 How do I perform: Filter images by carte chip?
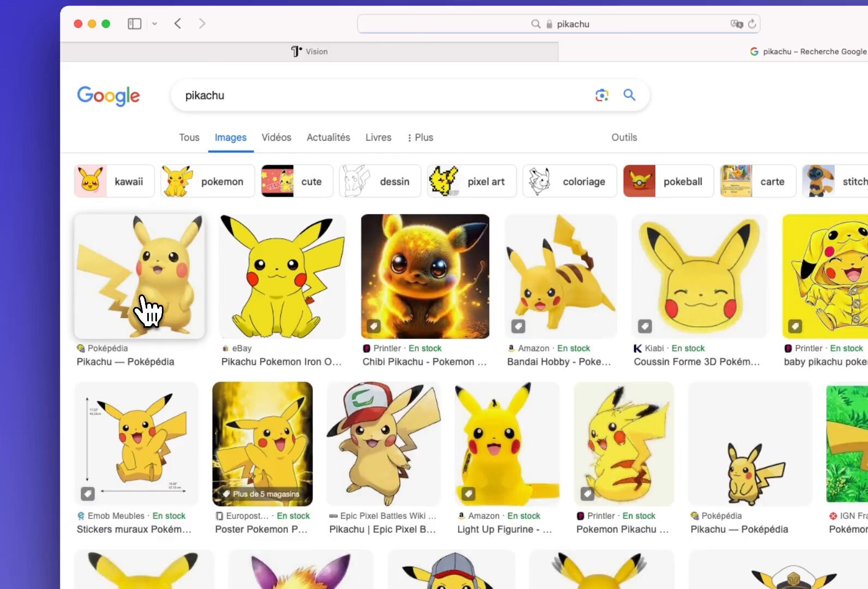pos(758,181)
